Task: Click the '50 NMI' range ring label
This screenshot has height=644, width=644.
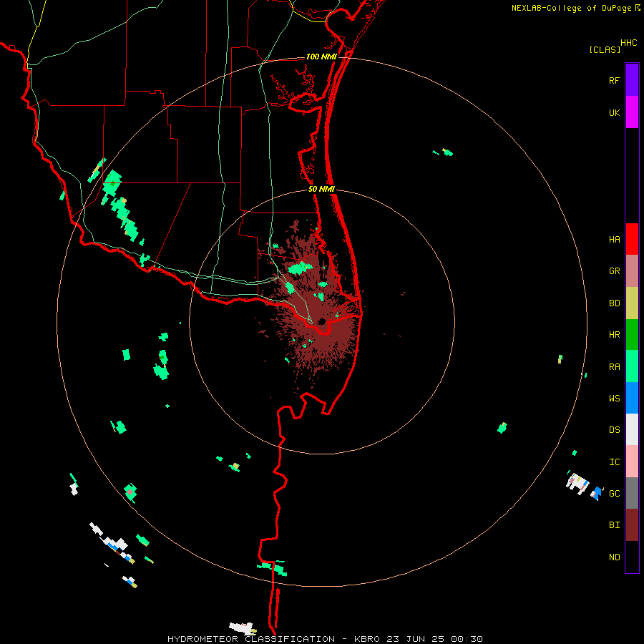Action: pyautogui.click(x=321, y=189)
